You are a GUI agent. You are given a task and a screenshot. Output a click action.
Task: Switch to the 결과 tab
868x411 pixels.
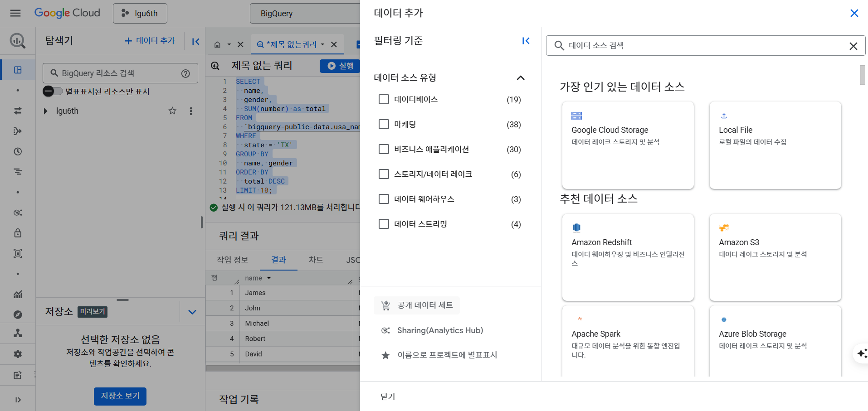tap(278, 260)
